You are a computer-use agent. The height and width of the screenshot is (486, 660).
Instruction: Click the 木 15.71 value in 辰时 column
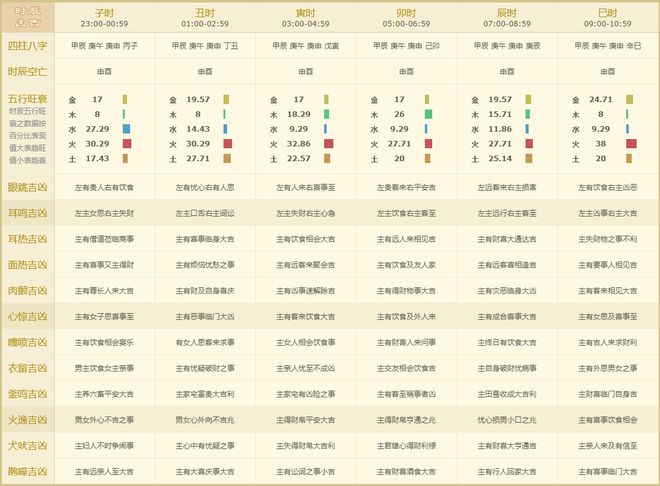click(x=500, y=114)
